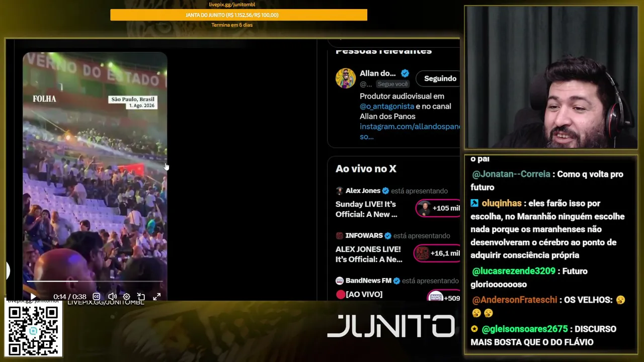Click the Seguindo button
644x362 pixels.
(440, 78)
